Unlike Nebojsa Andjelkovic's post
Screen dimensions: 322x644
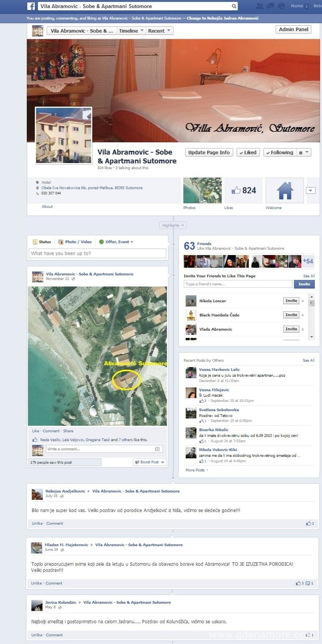[37, 524]
